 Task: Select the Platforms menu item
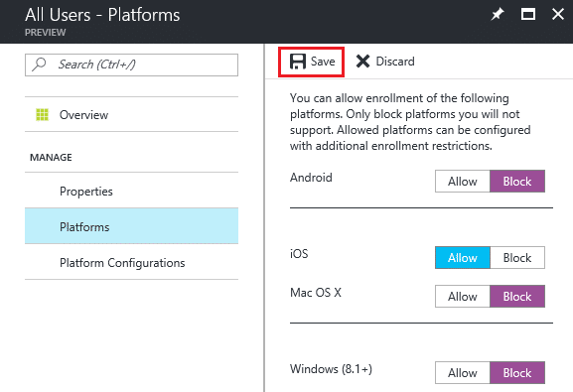pyautogui.click(x=131, y=226)
